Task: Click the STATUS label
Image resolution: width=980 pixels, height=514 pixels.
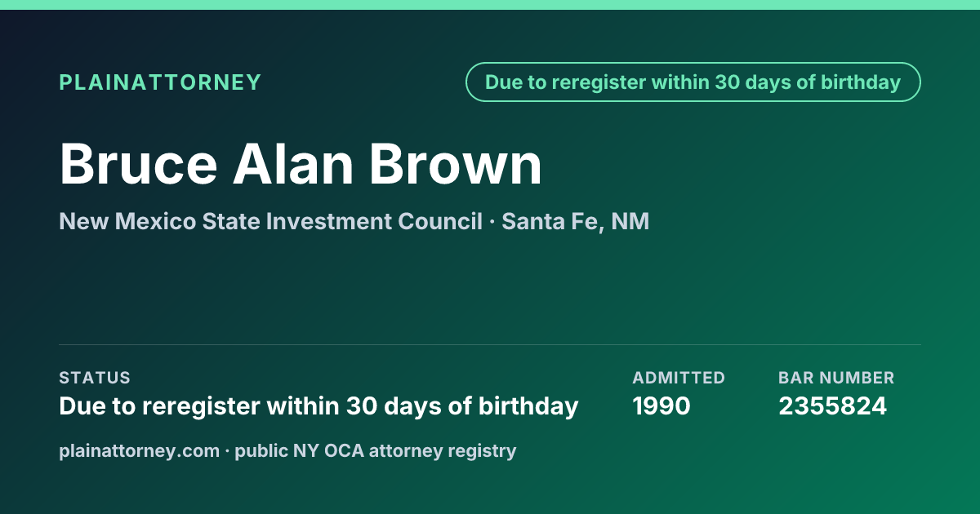Action: [95, 378]
